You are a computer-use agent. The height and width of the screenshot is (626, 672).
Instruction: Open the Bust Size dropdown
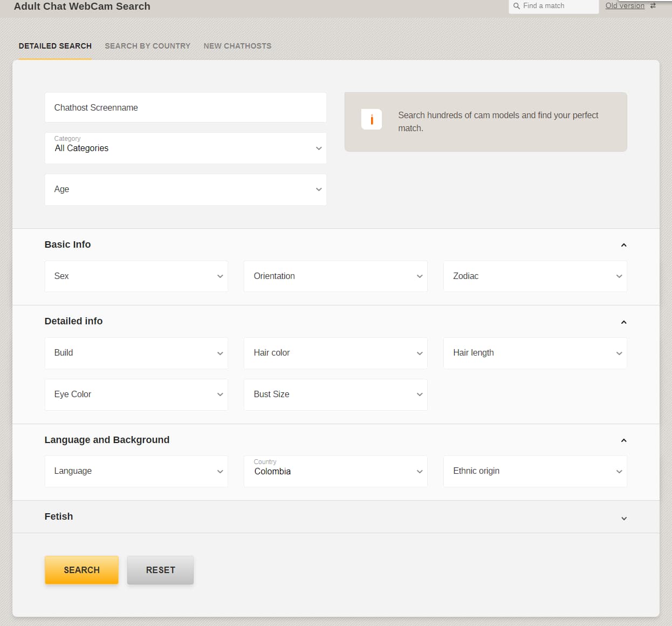click(x=335, y=394)
